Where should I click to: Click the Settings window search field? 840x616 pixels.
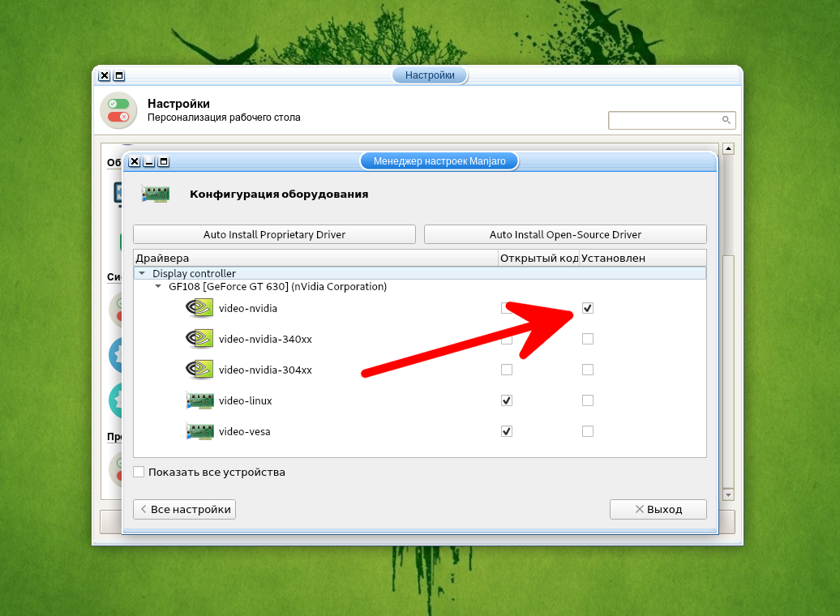[x=672, y=120]
